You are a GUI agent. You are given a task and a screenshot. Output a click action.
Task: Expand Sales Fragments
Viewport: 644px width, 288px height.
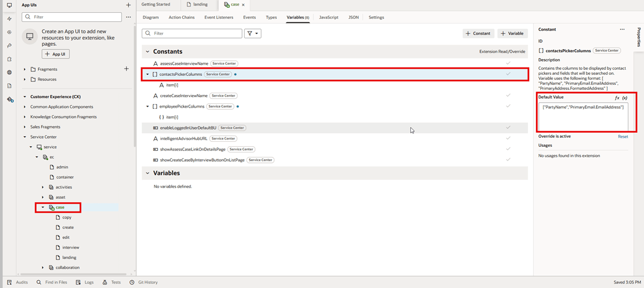tap(25, 127)
